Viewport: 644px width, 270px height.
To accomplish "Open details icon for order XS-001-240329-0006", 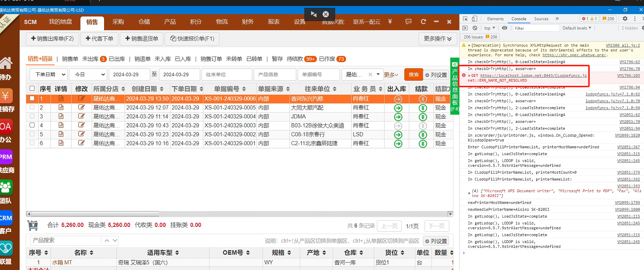I will (x=61, y=98).
